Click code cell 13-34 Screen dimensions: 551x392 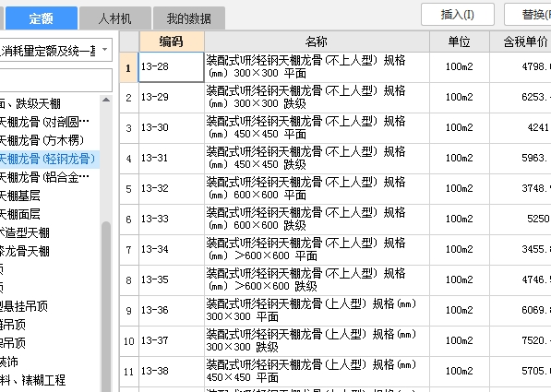pos(172,250)
